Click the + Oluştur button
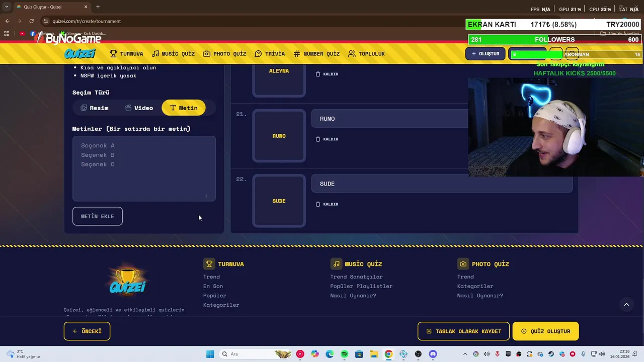 485,54
